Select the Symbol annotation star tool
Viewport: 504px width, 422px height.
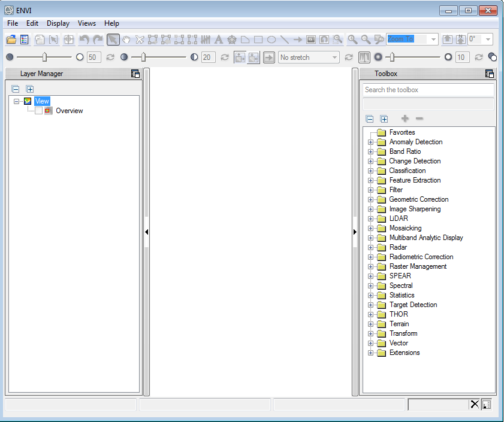(232, 40)
